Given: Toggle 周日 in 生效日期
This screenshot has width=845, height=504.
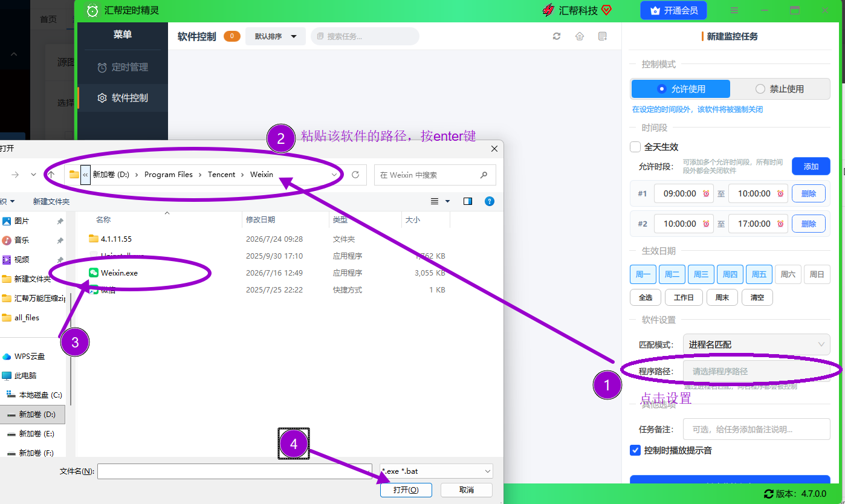Looking at the screenshot, I should (817, 274).
